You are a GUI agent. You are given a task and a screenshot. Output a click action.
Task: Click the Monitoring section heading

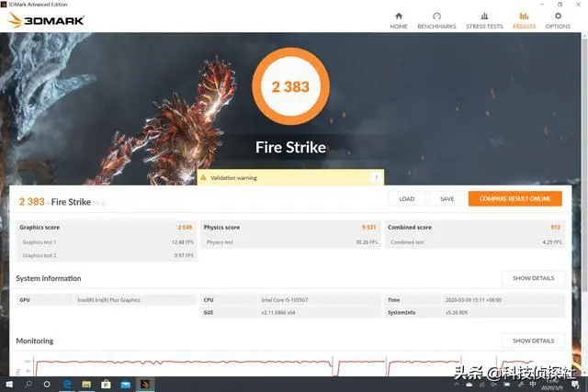35,341
